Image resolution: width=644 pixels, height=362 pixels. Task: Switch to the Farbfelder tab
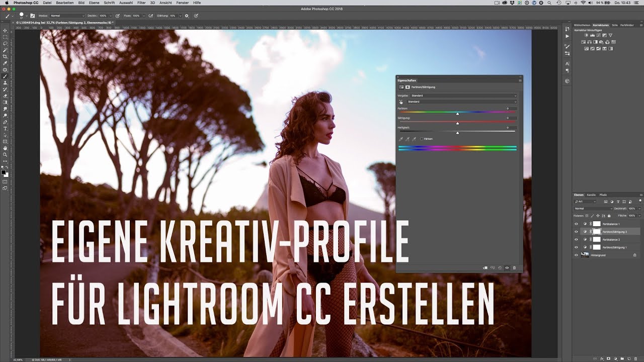627,25
